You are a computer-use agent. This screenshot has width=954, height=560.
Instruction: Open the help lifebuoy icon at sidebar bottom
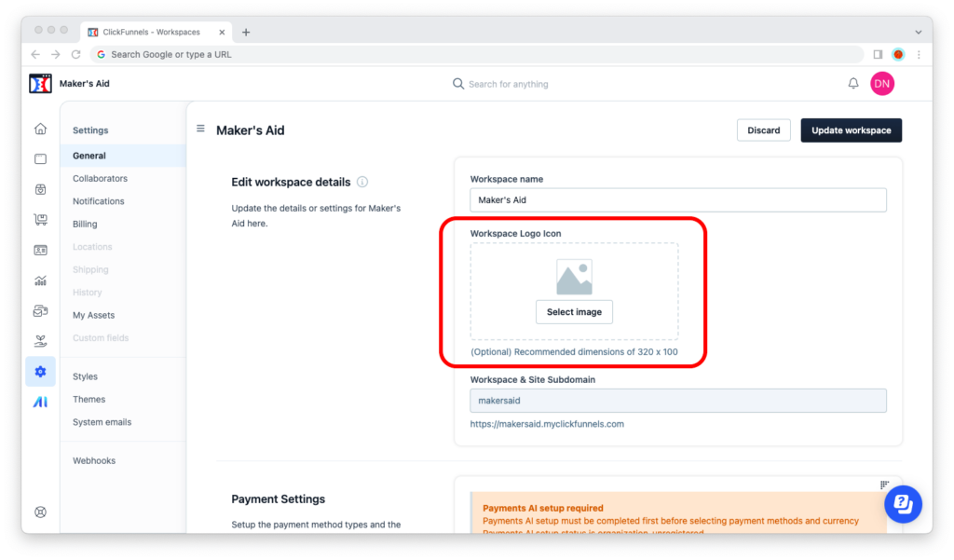point(40,512)
